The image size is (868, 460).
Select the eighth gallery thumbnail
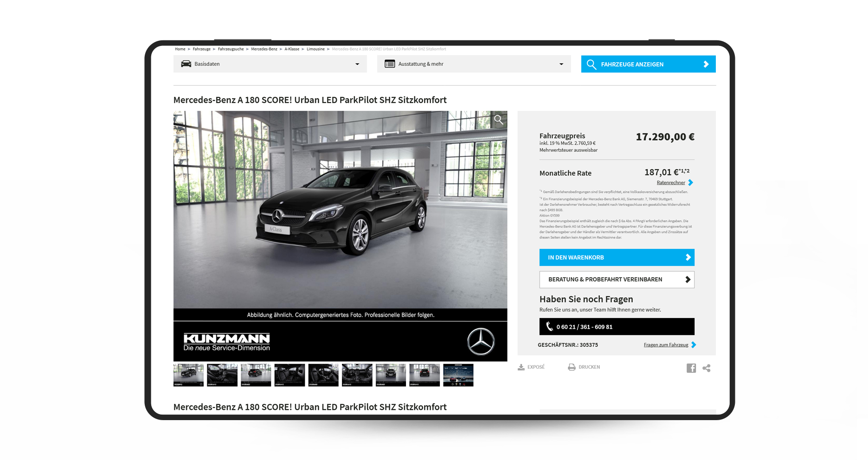(424, 375)
